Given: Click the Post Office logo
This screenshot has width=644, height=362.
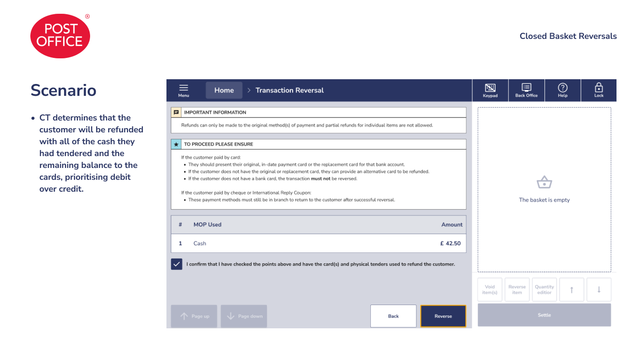Looking at the screenshot, I should [x=60, y=36].
